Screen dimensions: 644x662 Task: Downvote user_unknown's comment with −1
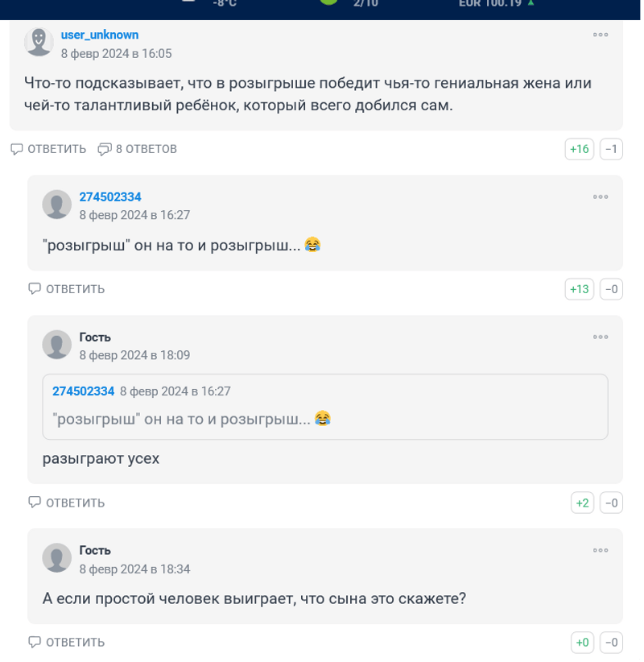coord(611,149)
